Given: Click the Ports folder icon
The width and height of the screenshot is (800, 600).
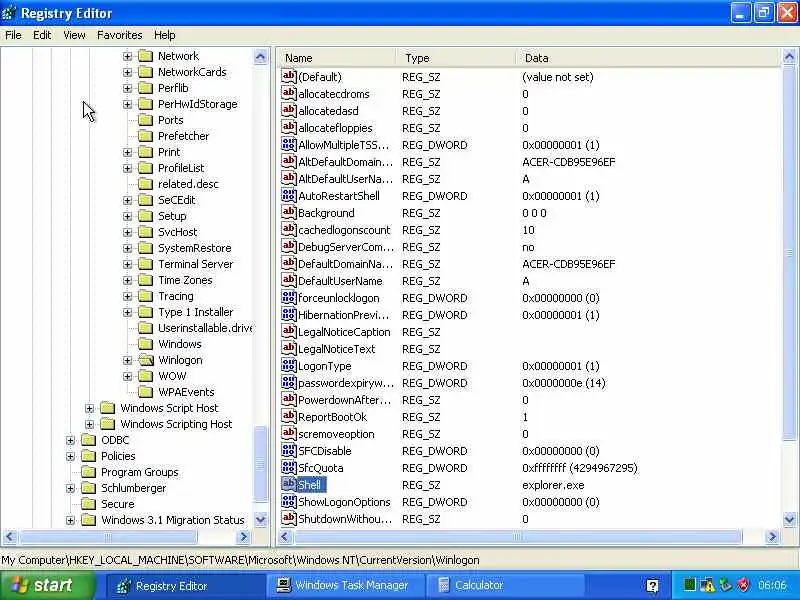Looking at the screenshot, I should tap(146, 120).
